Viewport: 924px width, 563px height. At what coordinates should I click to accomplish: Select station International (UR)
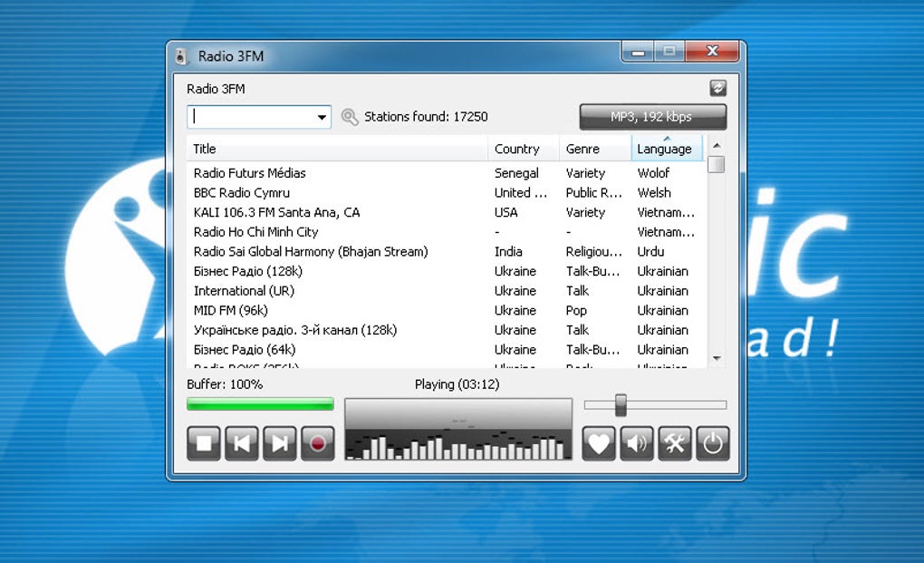pos(244,291)
